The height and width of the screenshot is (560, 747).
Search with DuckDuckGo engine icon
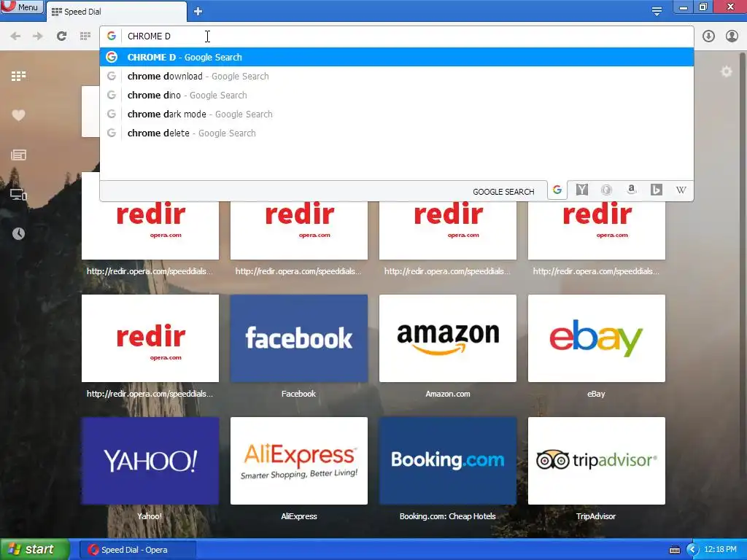pos(606,190)
